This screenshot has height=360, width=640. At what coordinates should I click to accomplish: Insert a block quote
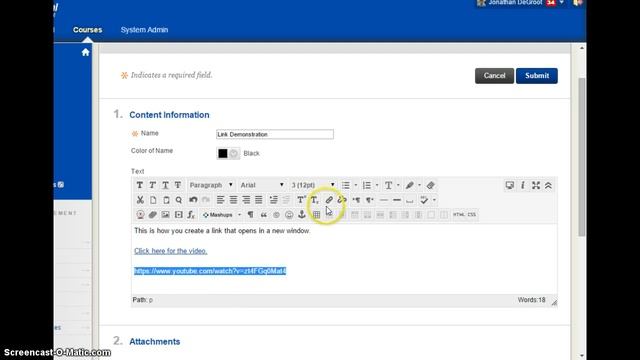pyautogui.click(x=264, y=215)
